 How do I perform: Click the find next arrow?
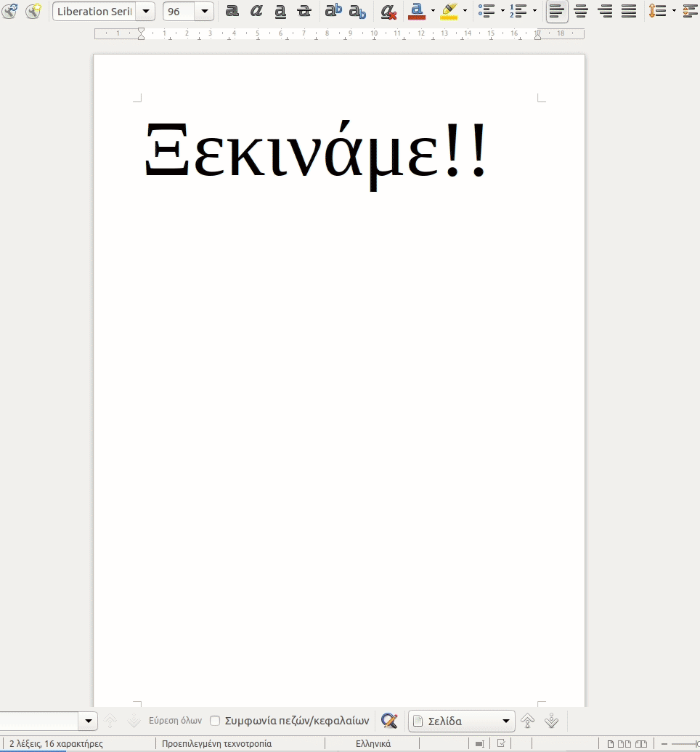pos(134,720)
